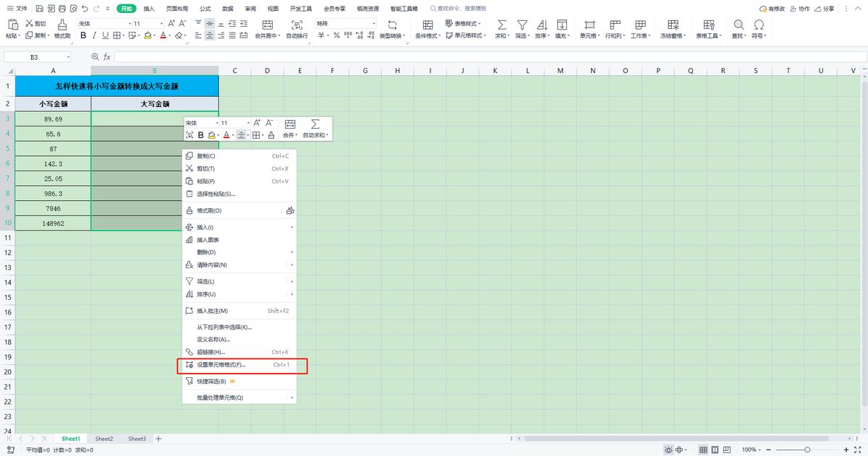The width and height of the screenshot is (868, 456).
Task: Click the 分享 button
Action: [829, 9]
